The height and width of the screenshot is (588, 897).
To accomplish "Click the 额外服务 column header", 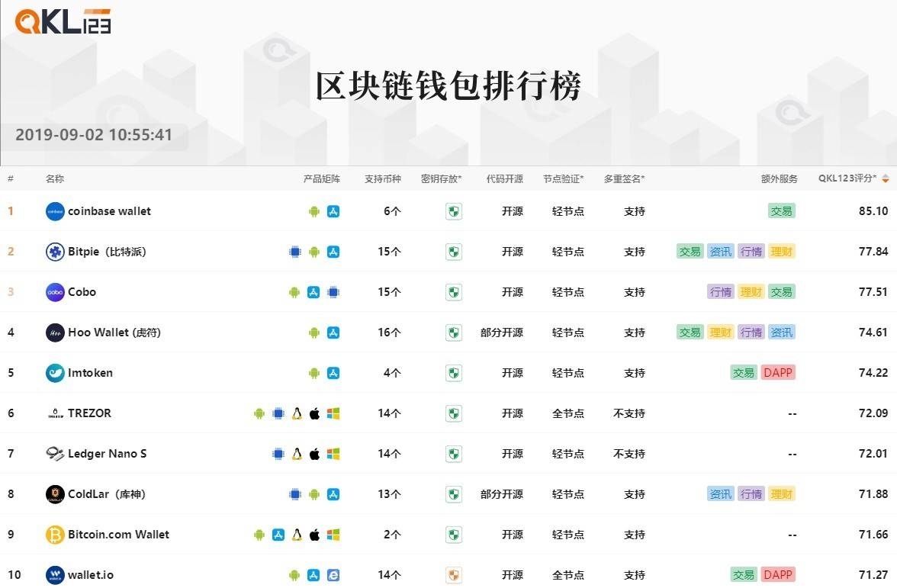I will (780, 179).
